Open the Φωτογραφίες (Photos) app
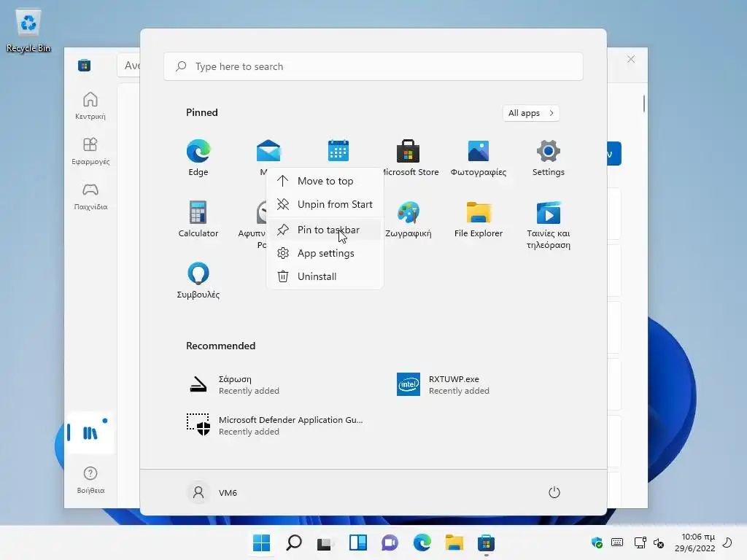Screen dimensions: 747x560 coord(479,157)
